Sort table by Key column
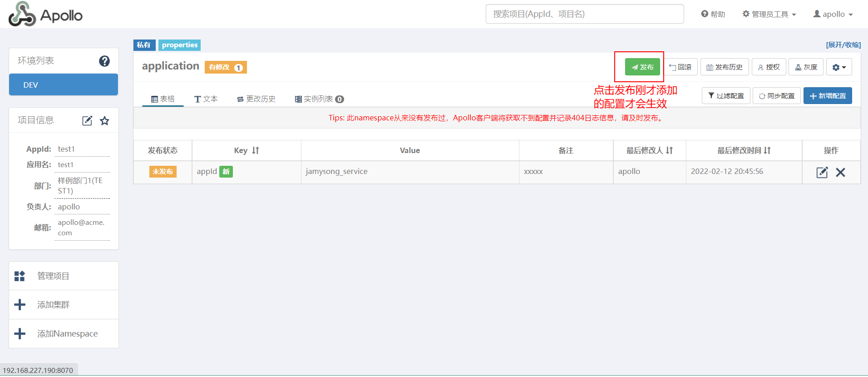Screen dimensions: 868x377 [x=256, y=150]
